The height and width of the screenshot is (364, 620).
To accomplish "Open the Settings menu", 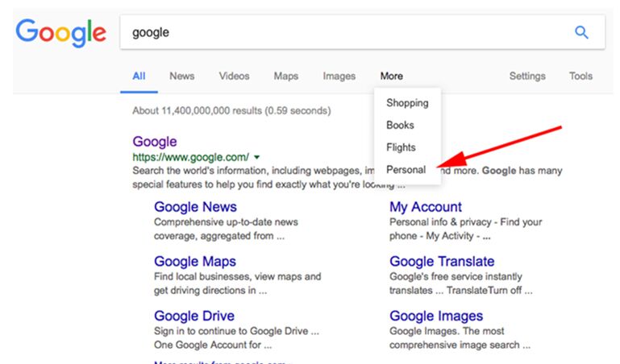I will [527, 76].
